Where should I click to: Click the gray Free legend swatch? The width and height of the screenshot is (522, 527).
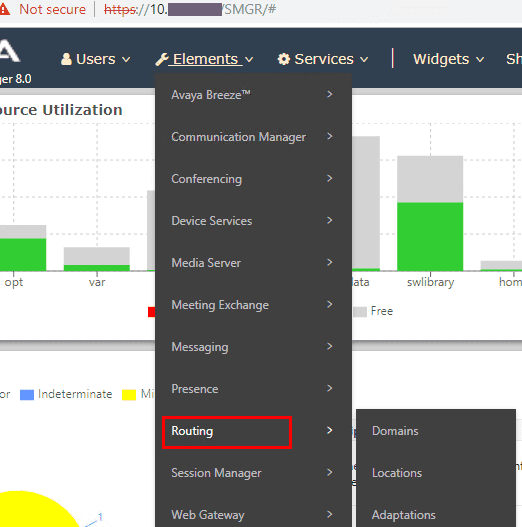point(360,312)
